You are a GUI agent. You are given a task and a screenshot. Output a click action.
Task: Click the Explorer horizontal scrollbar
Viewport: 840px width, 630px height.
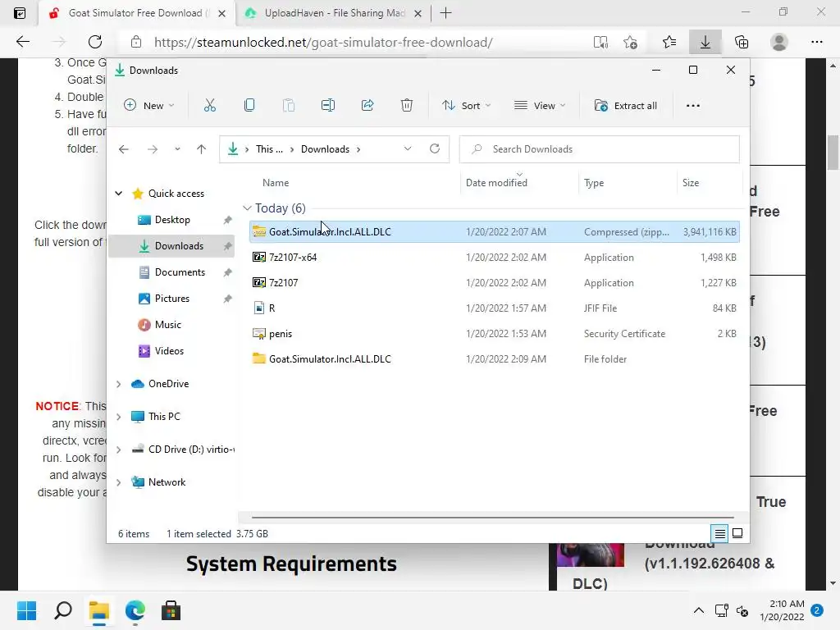coord(492,518)
